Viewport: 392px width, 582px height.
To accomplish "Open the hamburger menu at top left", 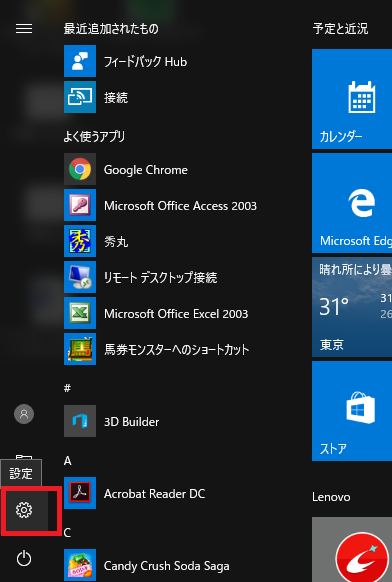I will pos(24,29).
